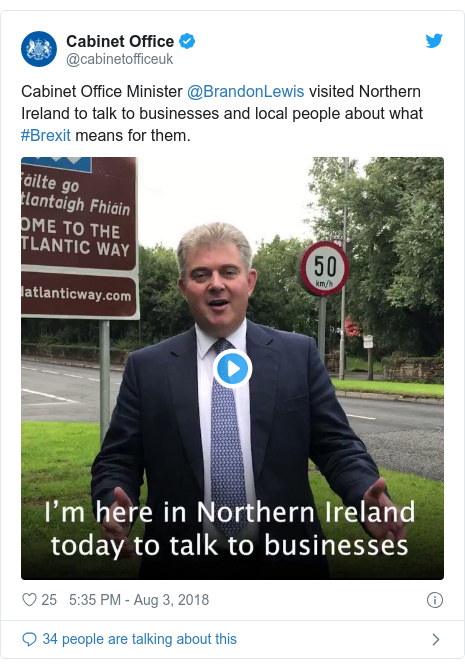The width and height of the screenshot is (465, 668).
Task: Click the video subtitle caption text
Action: click(230, 529)
